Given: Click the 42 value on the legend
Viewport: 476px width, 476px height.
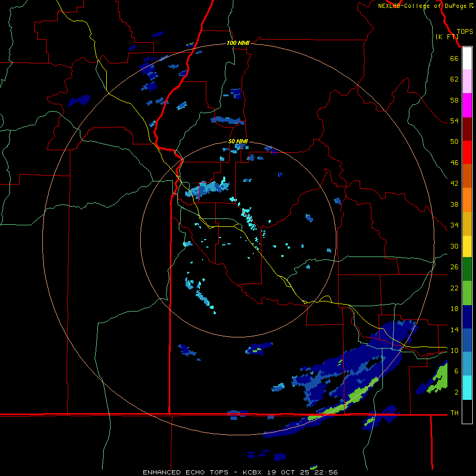Looking at the screenshot, I should [454, 184].
